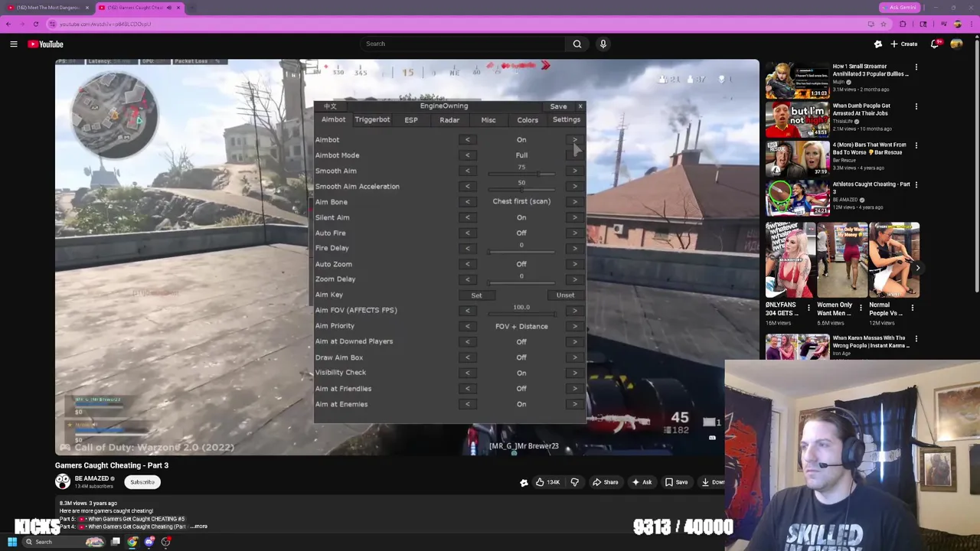Viewport: 980px width, 551px height.
Task: Click Save in EngineOwning menu
Action: click(558, 106)
